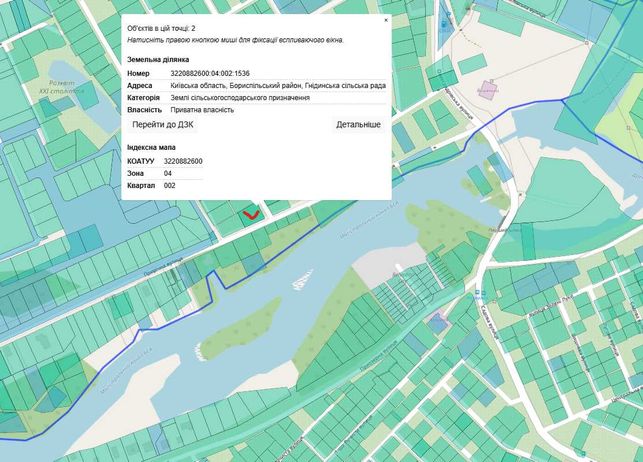
Task: Open the "Перейти до ДЗК" link button
Action: [x=163, y=125]
